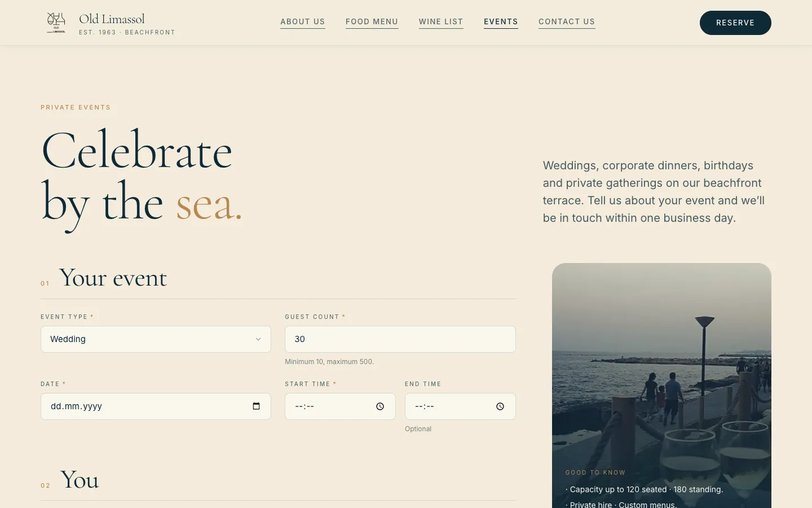Screen dimensions: 812x508
Task: Click the Old Limassol brand name
Action: pos(112,19)
